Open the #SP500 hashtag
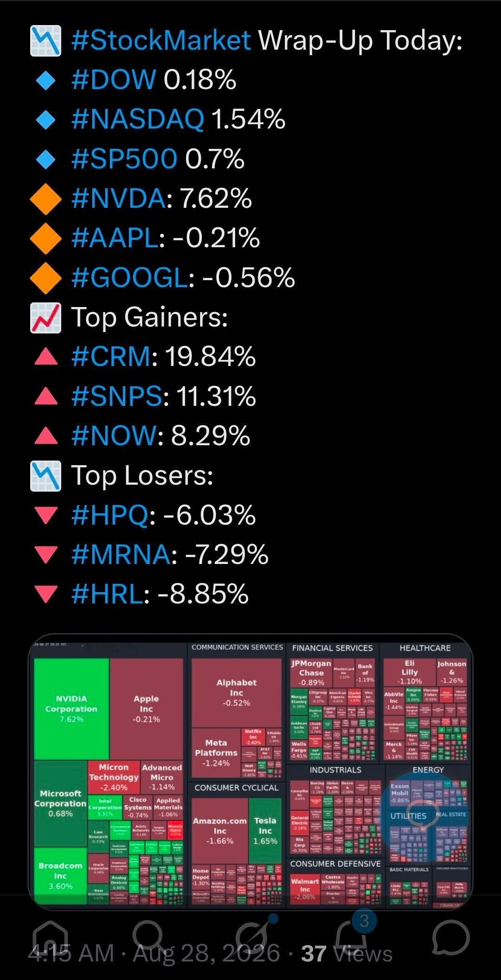Viewport: 501px width, 980px height. pyautogui.click(x=124, y=159)
